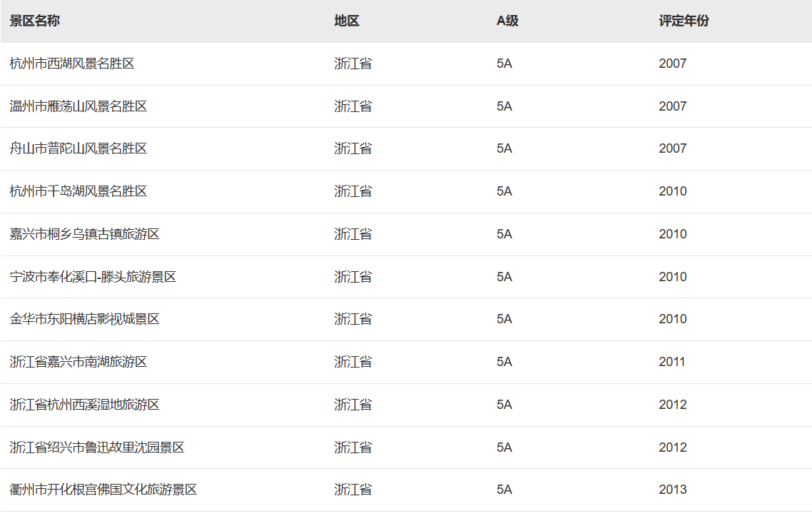Click year 2010 in 溪口-滕头 row
This screenshot has width=812, height=516.
click(x=673, y=277)
